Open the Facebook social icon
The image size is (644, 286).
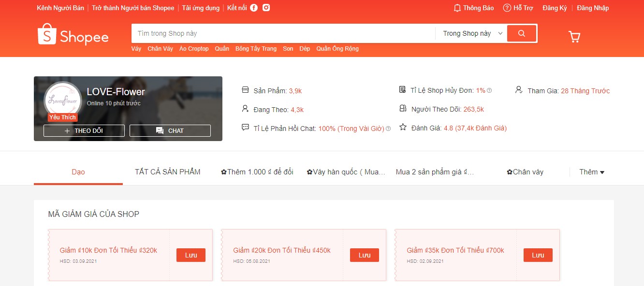[x=254, y=8]
